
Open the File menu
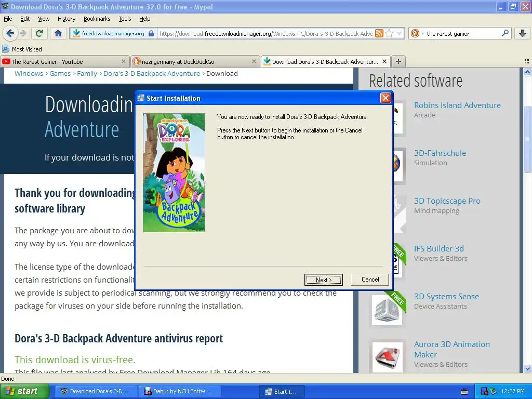point(8,19)
